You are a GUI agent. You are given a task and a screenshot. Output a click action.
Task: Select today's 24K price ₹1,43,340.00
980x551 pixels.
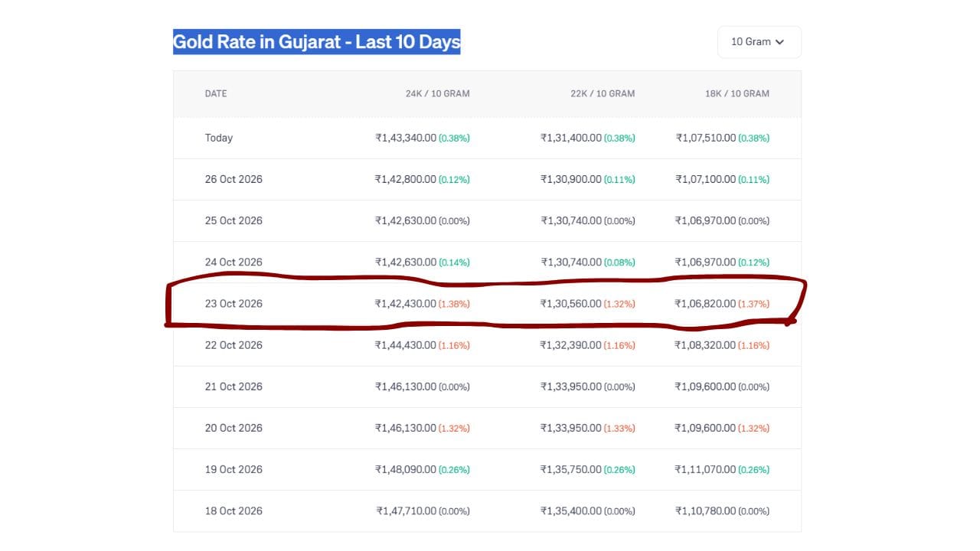pyautogui.click(x=406, y=138)
